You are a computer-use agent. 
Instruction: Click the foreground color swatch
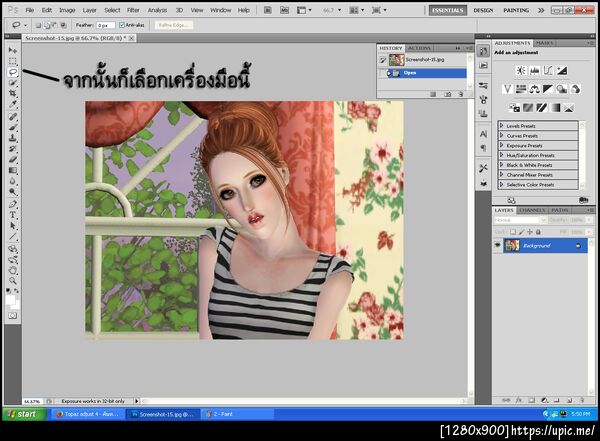[x=10, y=300]
